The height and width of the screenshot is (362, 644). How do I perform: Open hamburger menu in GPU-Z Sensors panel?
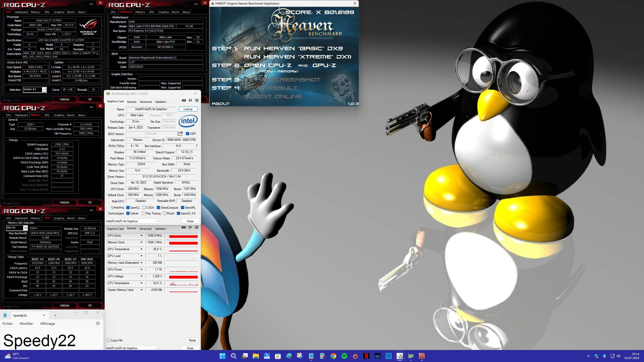[x=196, y=227]
